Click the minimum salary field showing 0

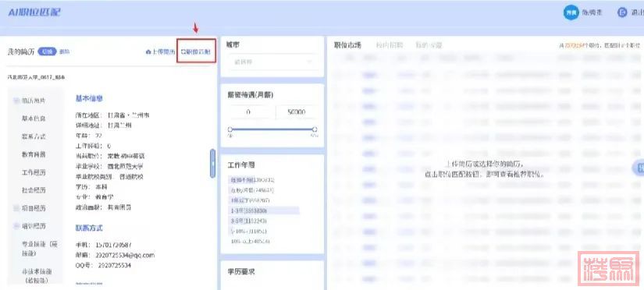(x=249, y=111)
